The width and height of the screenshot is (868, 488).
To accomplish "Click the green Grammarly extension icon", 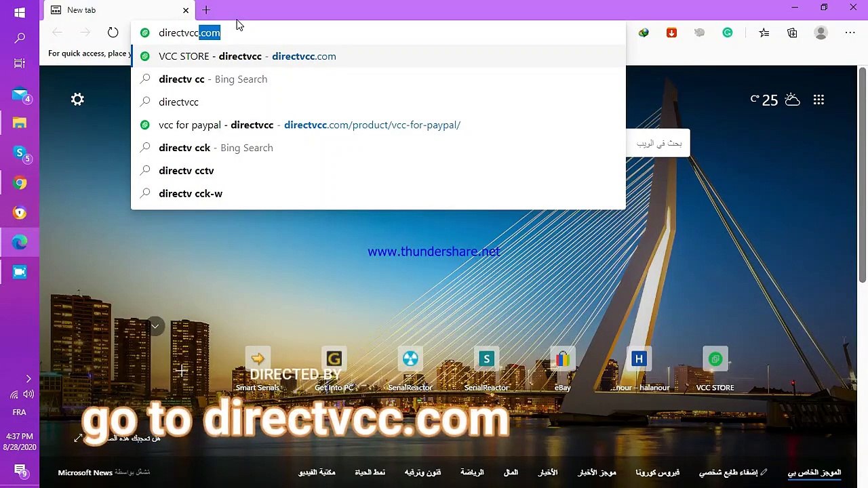I will [x=728, y=33].
